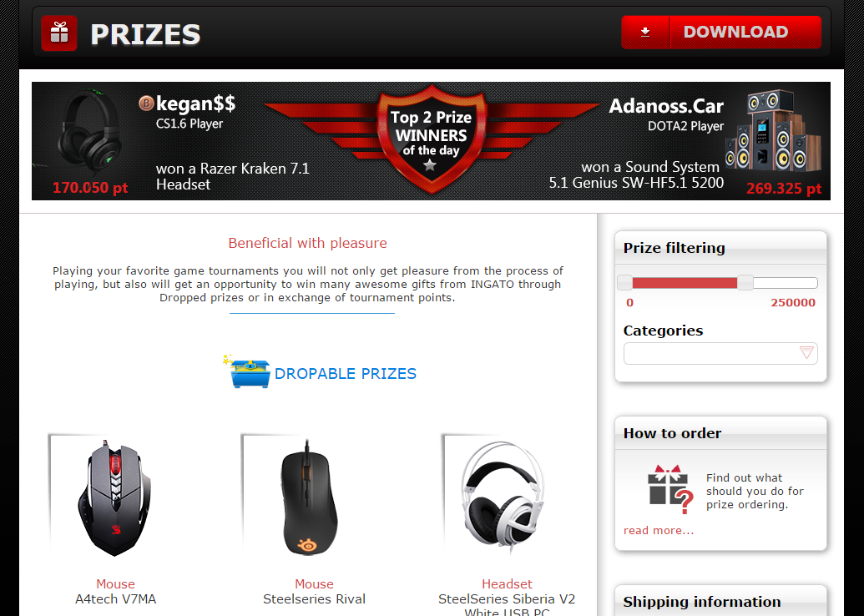Screen dimensions: 864x616
Task: Click the bronze badge beside kegan$$
Action: 146,103
